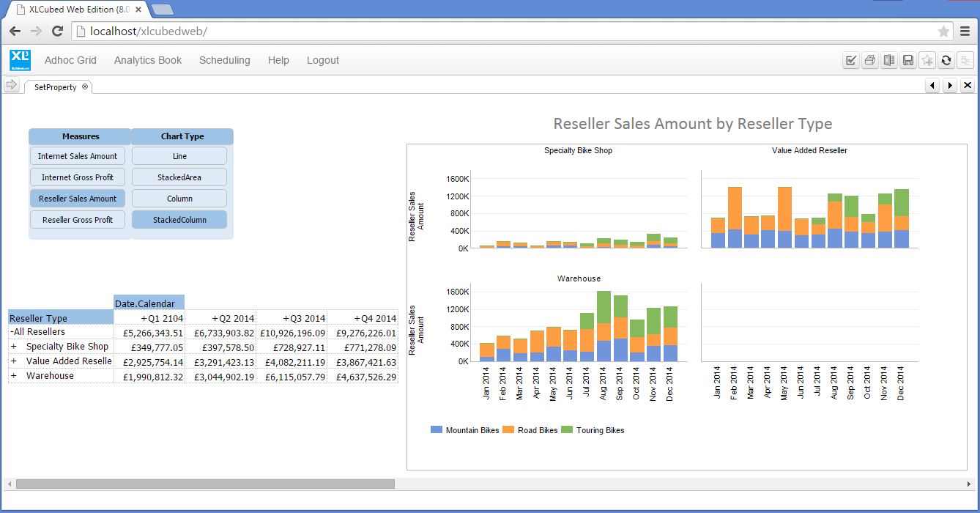Screen dimensions: 980x513
Task: Open the Scheduling menu
Action: 224,60
